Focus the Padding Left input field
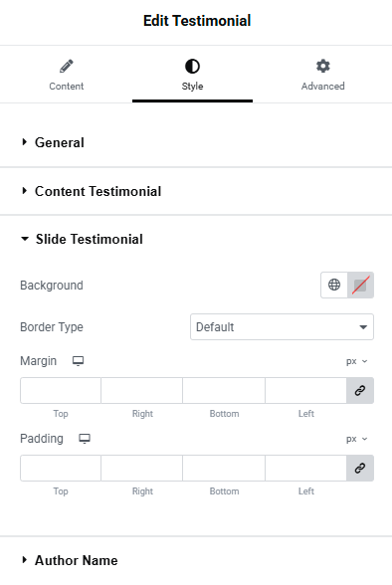 click(x=305, y=469)
